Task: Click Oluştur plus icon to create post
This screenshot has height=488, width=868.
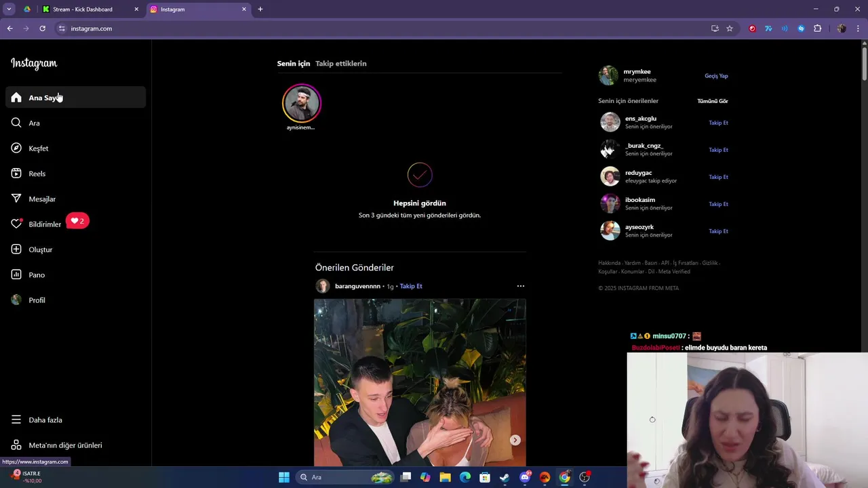Action: point(16,249)
